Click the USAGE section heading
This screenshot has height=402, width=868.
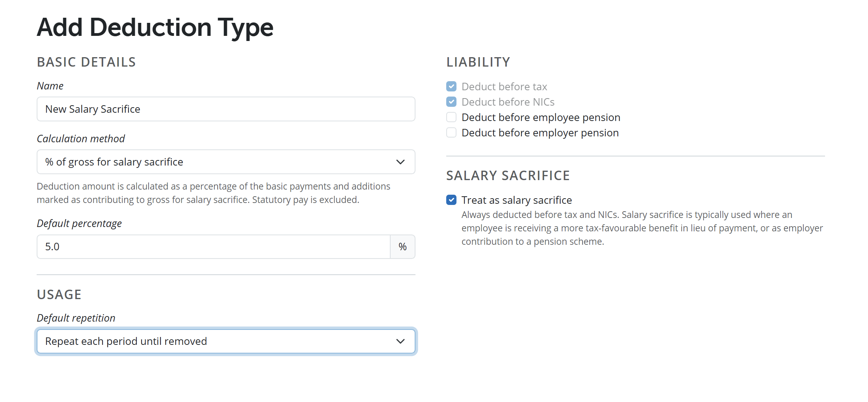click(59, 294)
